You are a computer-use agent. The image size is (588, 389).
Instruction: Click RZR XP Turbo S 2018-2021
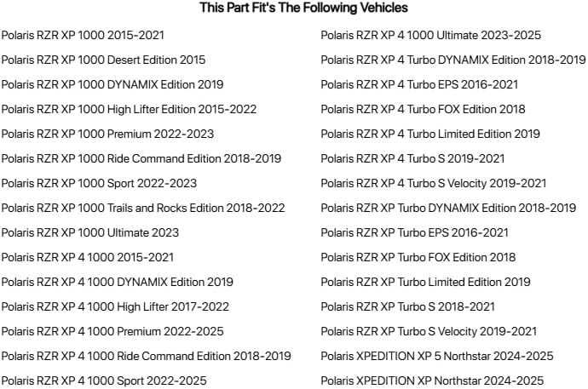click(407, 307)
